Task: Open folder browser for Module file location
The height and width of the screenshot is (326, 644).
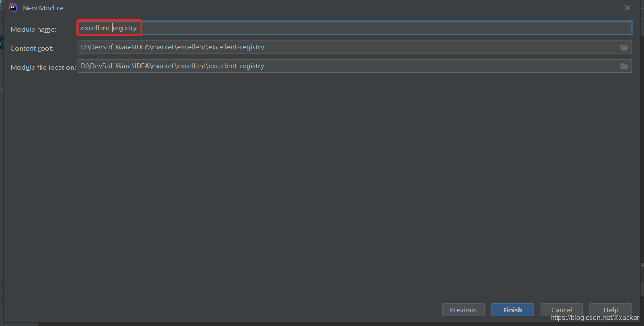Action: tap(624, 66)
